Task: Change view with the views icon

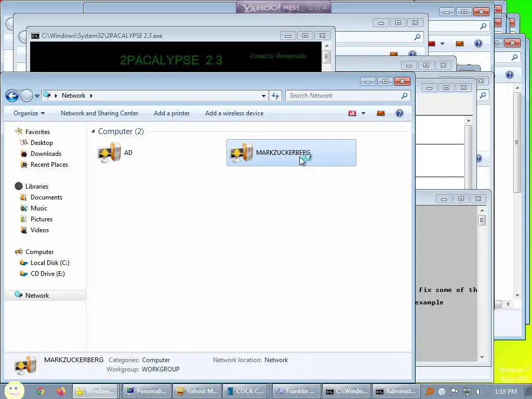Action: (352, 113)
